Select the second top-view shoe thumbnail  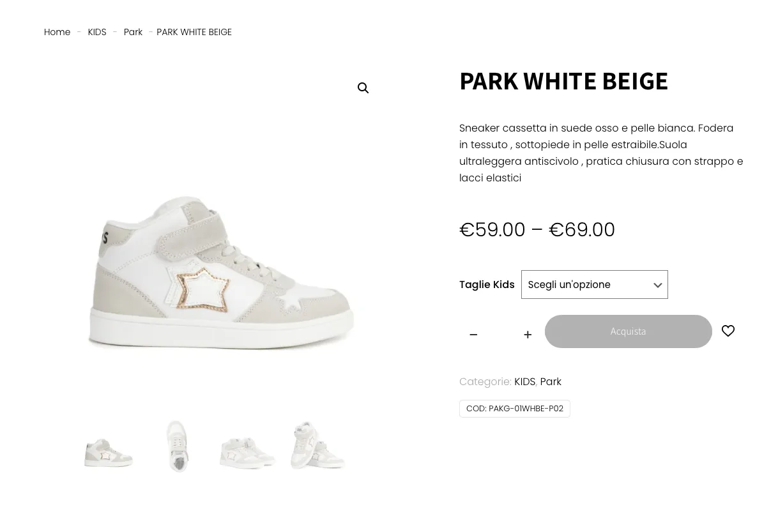tap(178, 446)
